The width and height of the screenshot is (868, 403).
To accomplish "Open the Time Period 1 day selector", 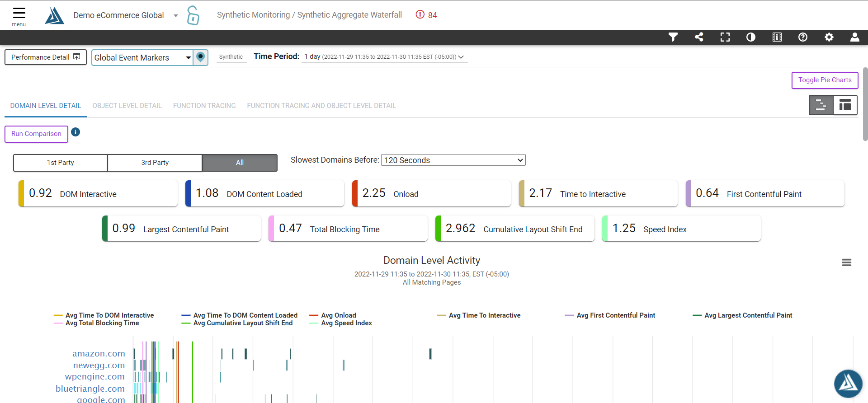I will [384, 57].
